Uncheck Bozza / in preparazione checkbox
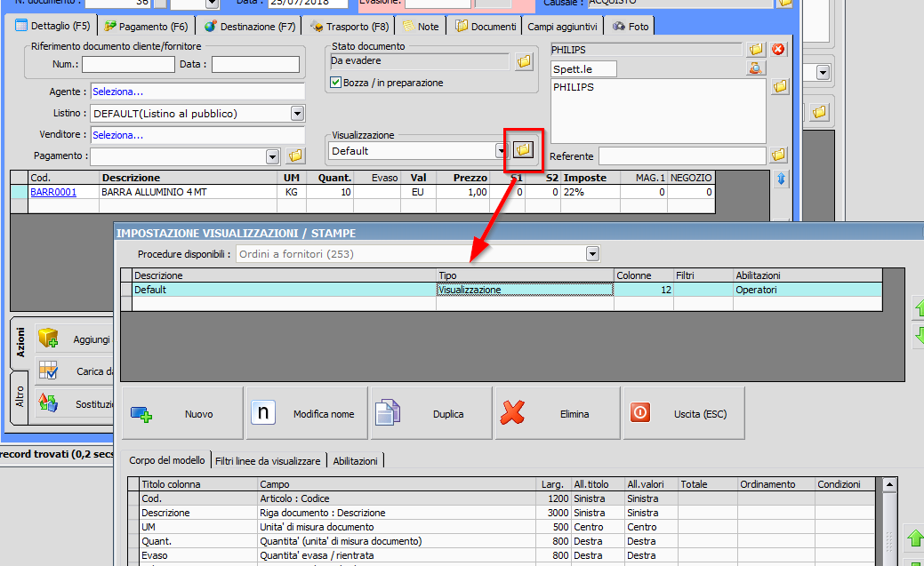This screenshot has height=566, width=924. click(336, 83)
